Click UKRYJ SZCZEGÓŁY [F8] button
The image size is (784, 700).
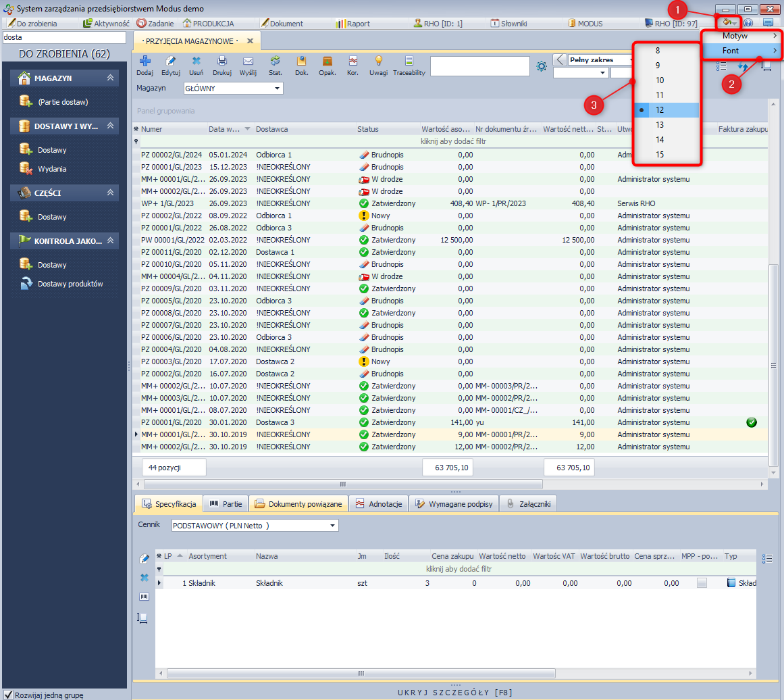click(x=455, y=693)
